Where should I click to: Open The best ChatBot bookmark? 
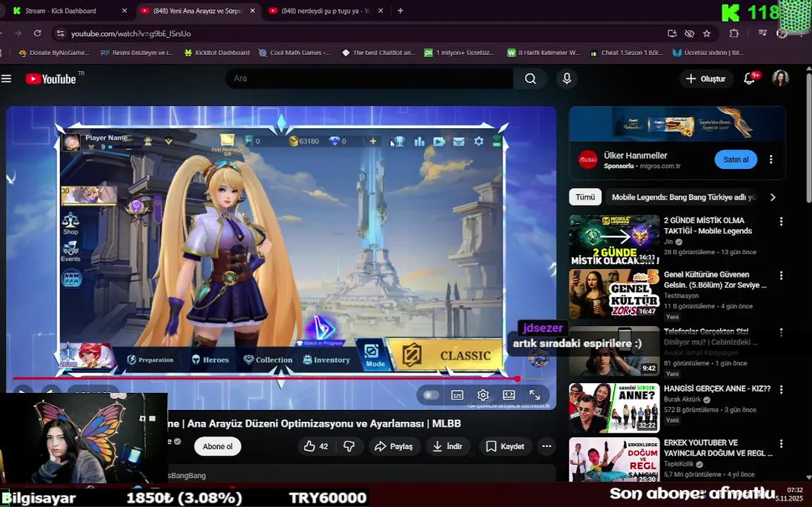point(379,52)
